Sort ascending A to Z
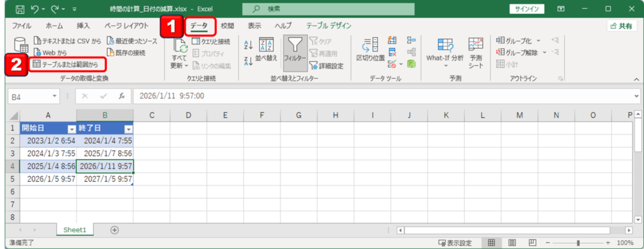 (248, 45)
